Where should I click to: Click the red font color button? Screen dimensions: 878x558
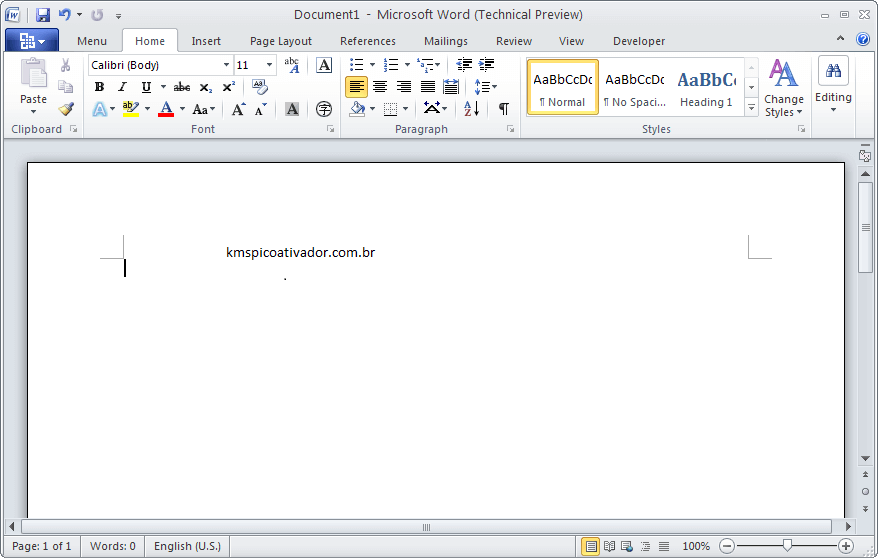[x=166, y=109]
